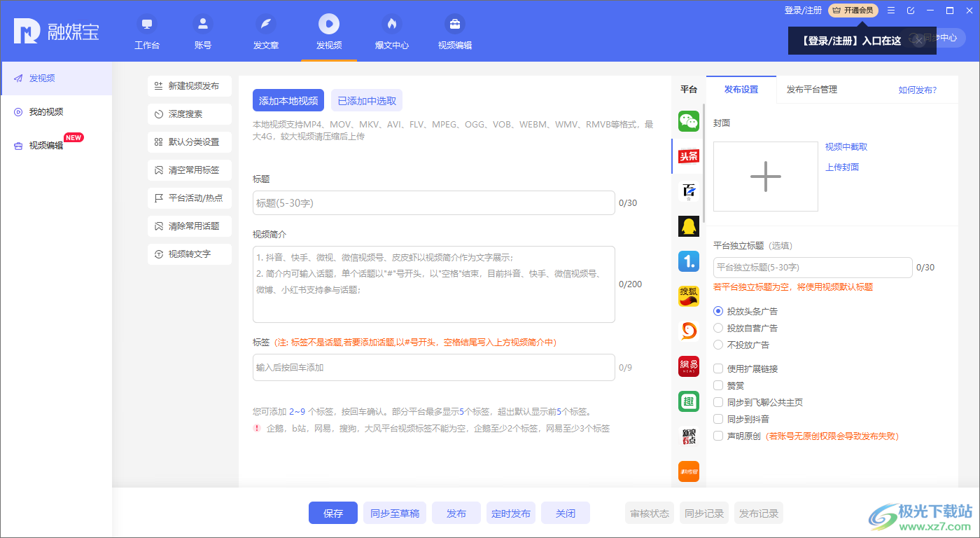Screen dimensions: 980x538
Task: Select the orange 快传号 platform icon
Action: click(689, 471)
